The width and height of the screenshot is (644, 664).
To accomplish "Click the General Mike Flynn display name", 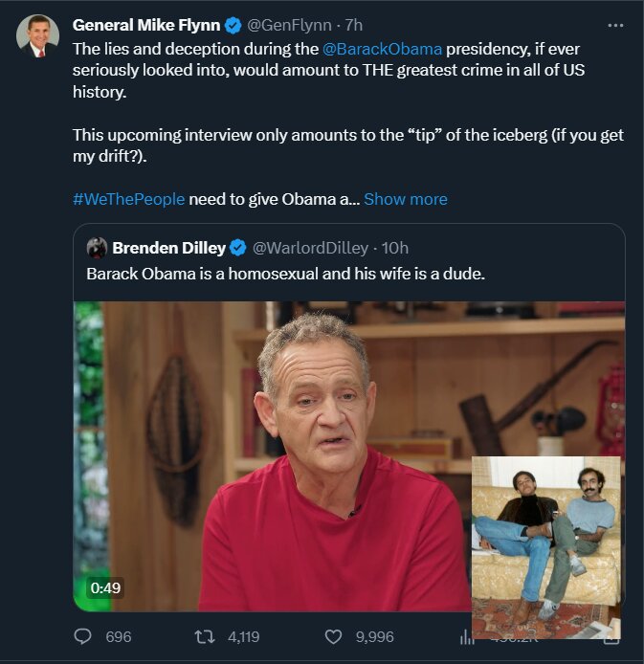I will click(146, 25).
